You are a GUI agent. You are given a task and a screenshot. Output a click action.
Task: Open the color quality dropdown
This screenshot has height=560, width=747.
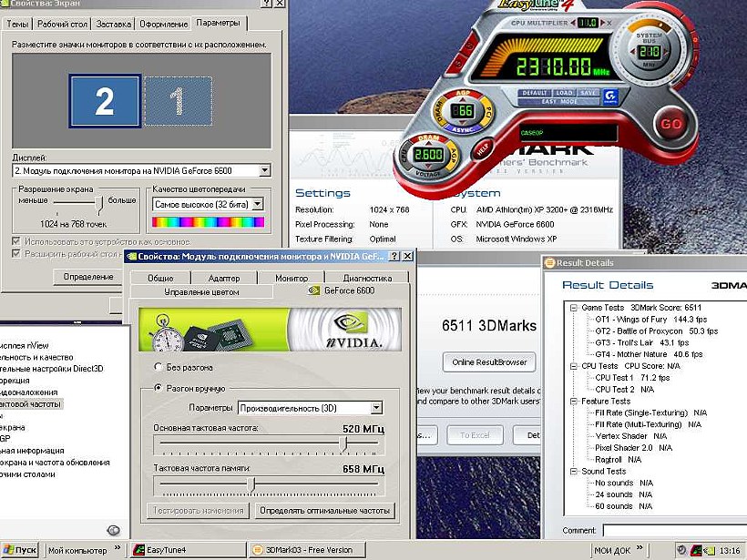(x=258, y=205)
